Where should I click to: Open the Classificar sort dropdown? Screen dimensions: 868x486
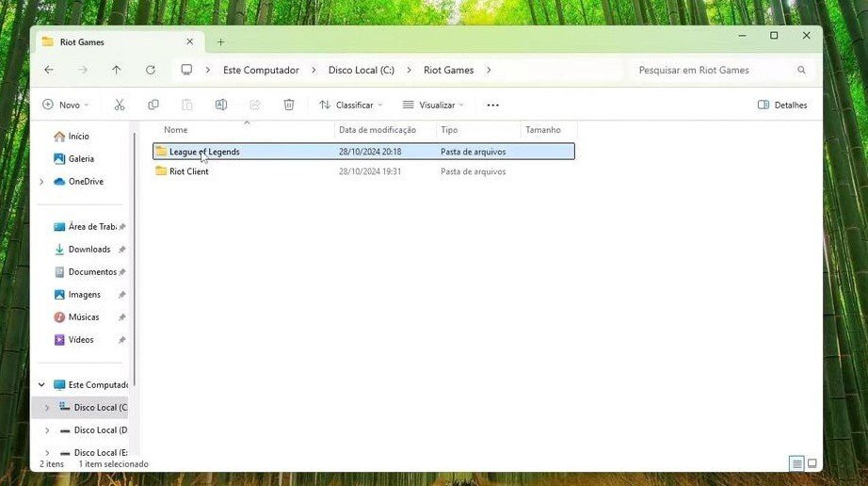coord(350,105)
